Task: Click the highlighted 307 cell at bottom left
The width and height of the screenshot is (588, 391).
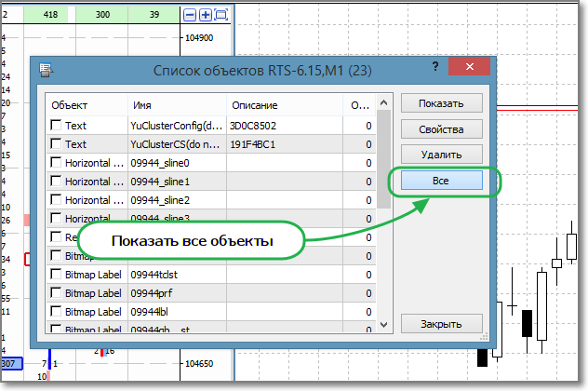Action: (11, 364)
